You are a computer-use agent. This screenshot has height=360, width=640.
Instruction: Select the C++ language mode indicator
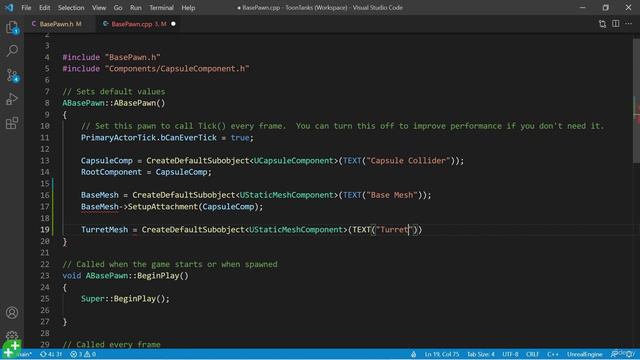(x=553, y=354)
